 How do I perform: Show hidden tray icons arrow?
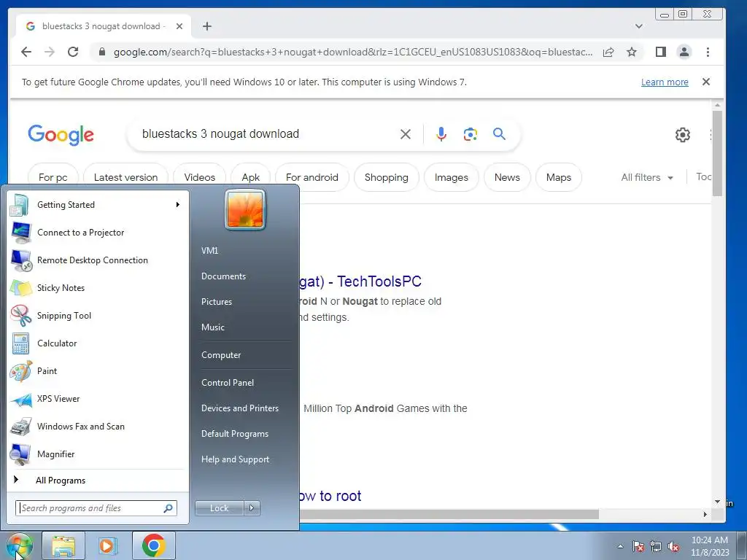click(620, 546)
